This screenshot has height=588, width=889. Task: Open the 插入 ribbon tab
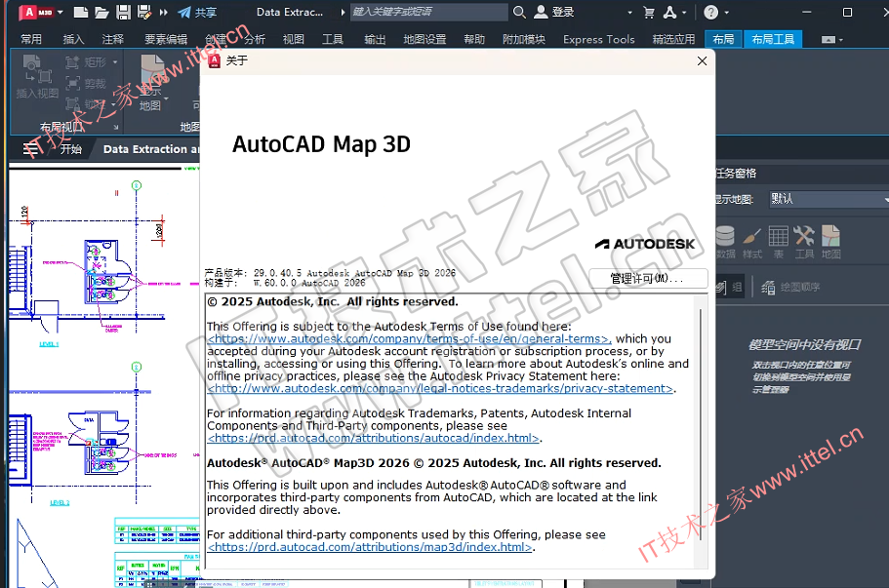tap(73, 39)
